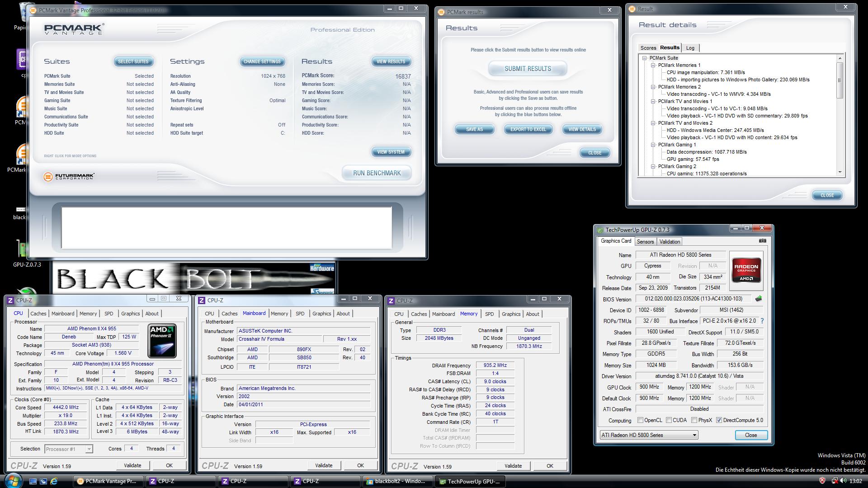This screenshot has height=488, width=868.
Task: Switch to the Scores tab in Result details
Action: point(648,48)
